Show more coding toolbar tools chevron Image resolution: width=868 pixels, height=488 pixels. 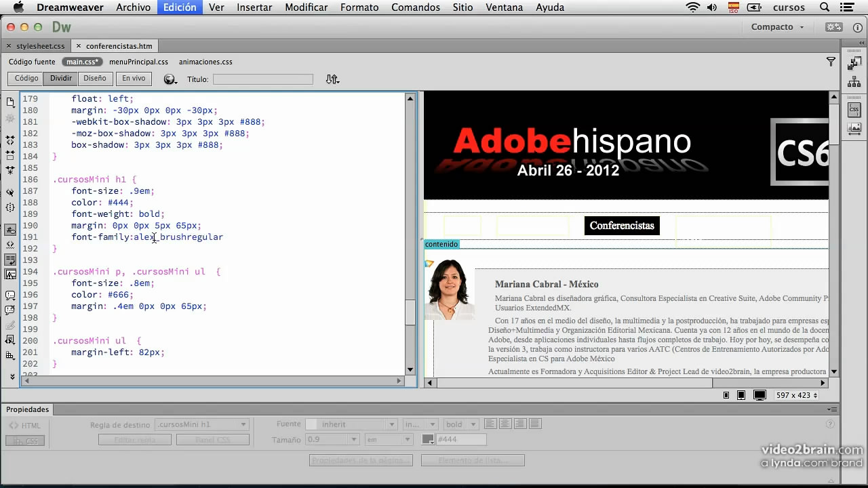point(12,376)
